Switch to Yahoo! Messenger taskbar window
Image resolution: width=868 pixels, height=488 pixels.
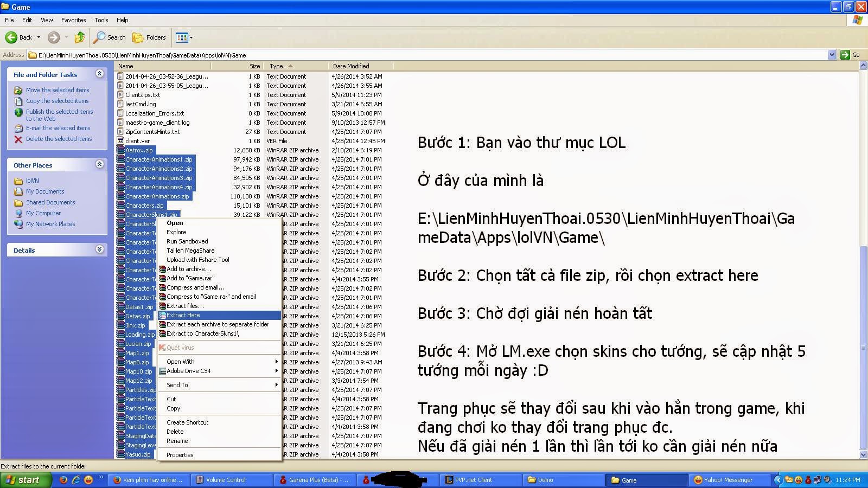tap(729, 480)
